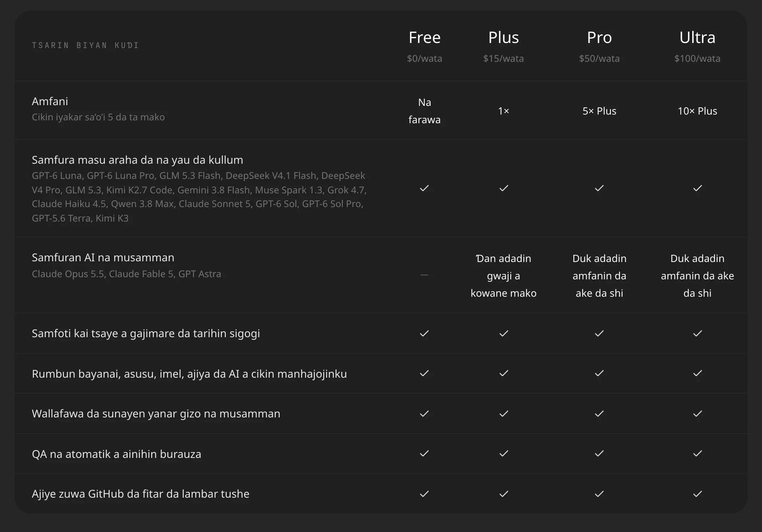Click Ultra checkmark in QA na atomatik row
This screenshot has height=532, width=762.
click(x=697, y=453)
